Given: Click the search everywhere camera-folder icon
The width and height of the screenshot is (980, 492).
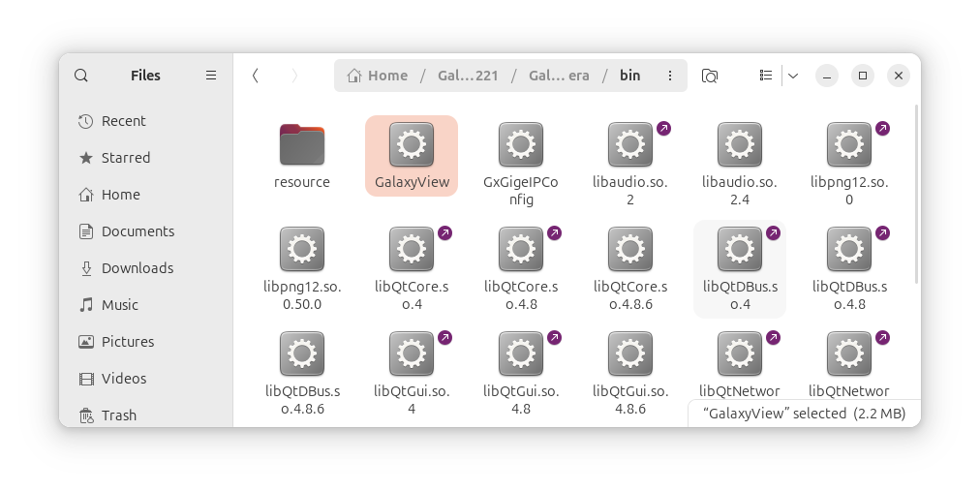Looking at the screenshot, I should [710, 76].
